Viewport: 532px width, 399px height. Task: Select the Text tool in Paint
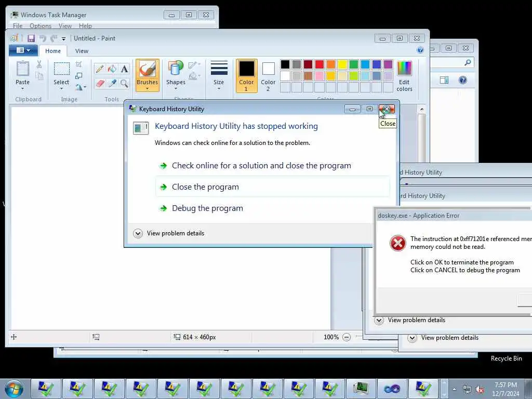pos(124,69)
